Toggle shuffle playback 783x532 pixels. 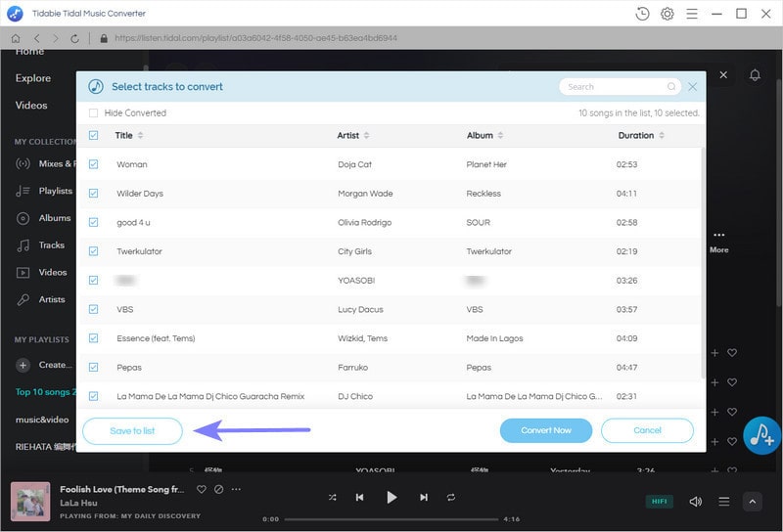coord(333,497)
